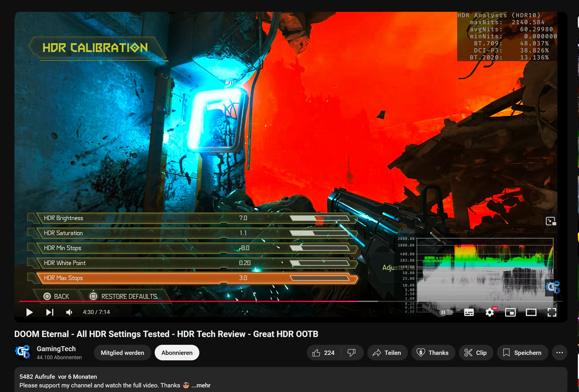Open the GamingTech channel avatar
This screenshot has height=392, width=579.
pyautogui.click(x=23, y=353)
